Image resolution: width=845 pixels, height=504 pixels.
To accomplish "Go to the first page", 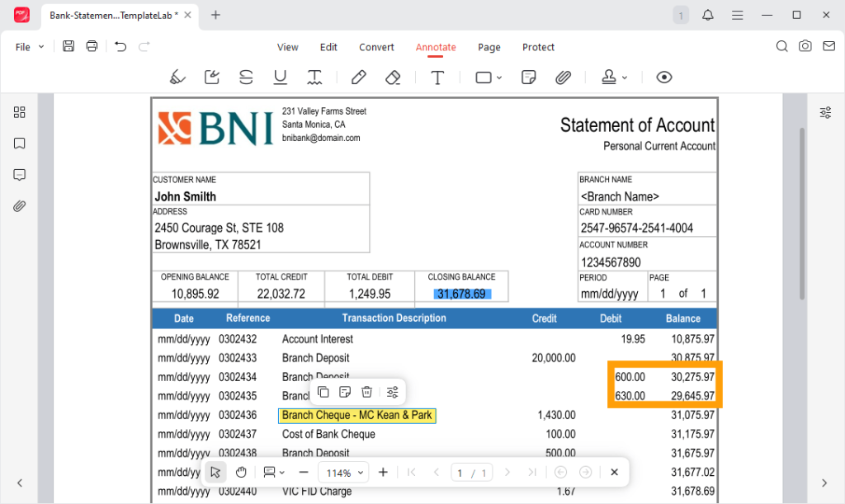I will pyautogui.click(x=412, y=472).
